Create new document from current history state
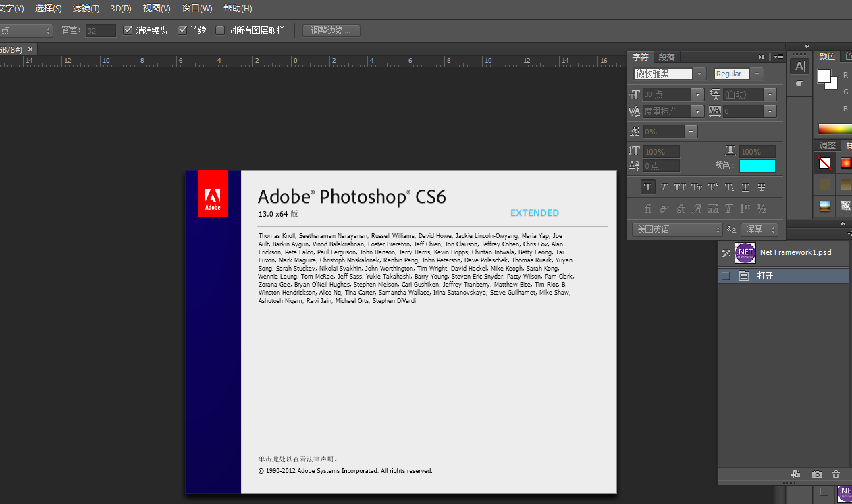 click(x=795, y=474)
